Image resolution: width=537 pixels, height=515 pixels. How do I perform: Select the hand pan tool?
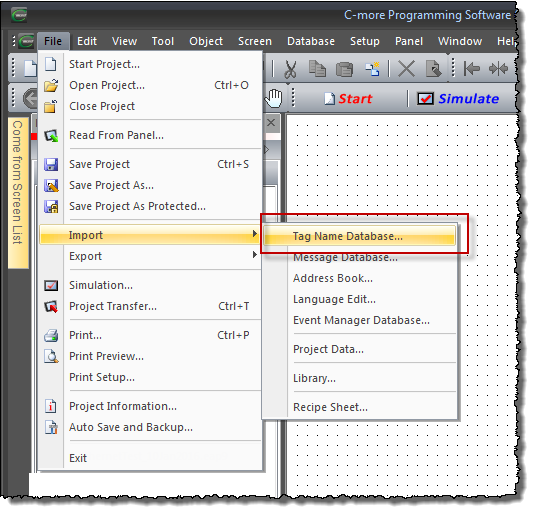click(x=274, y=98)
